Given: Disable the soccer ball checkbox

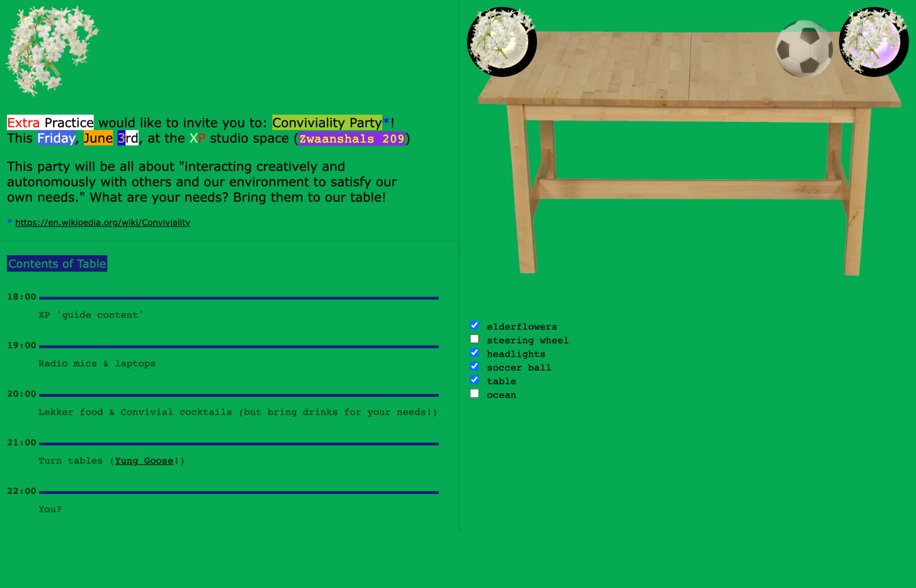Looking at the screenshot, I should pos(474,366).
